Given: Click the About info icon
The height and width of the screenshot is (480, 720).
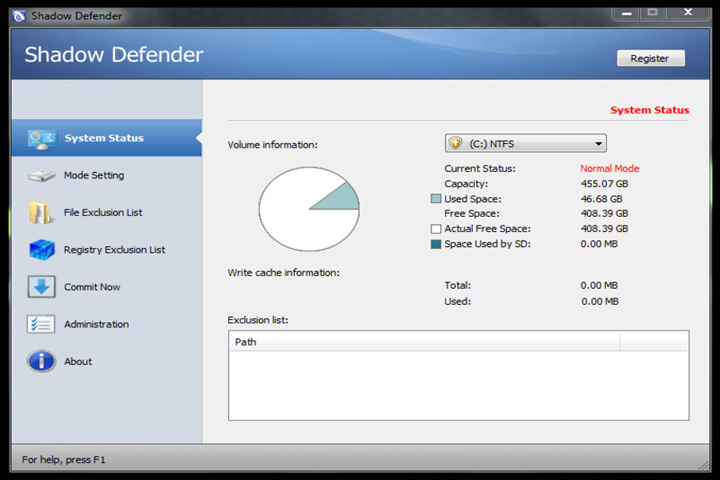Looking at the screenshot, I should [41, 361].
